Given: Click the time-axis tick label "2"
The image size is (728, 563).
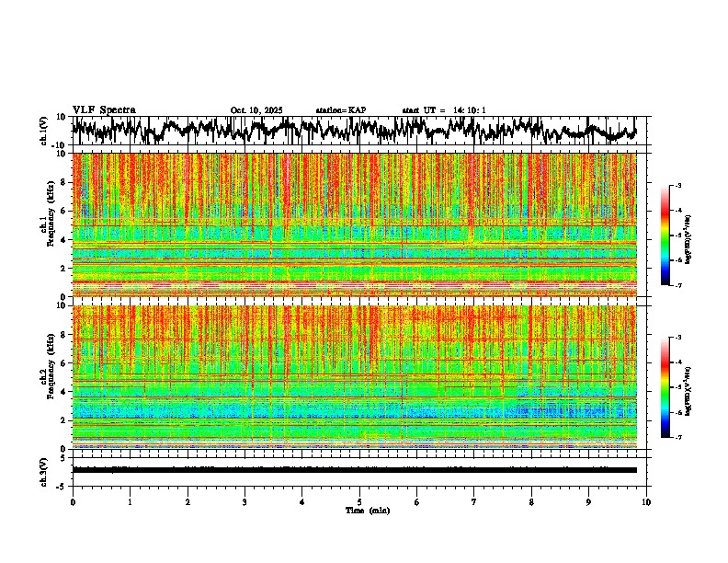Looking at the screenshot, I should coord(188,502).
